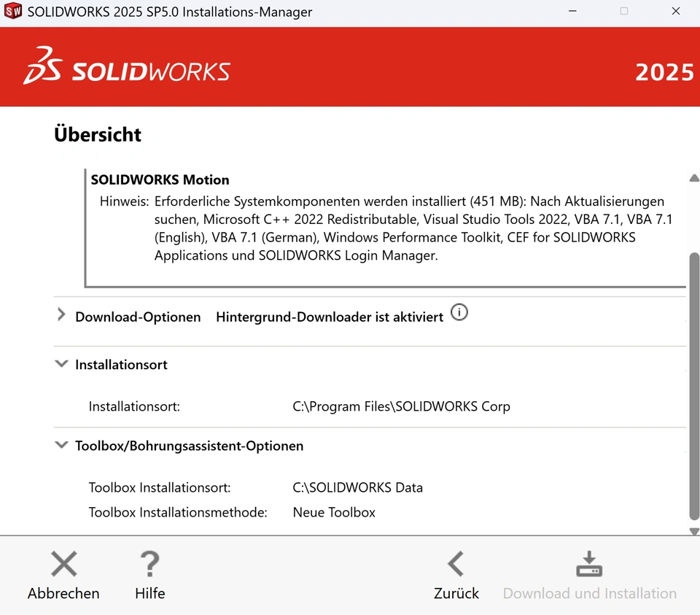Image resolution: width=700 pixels, height=615 pixels.
Task: Click the Hintergrund-Downloader ist aktiviert text
Action: coord(330,317)
